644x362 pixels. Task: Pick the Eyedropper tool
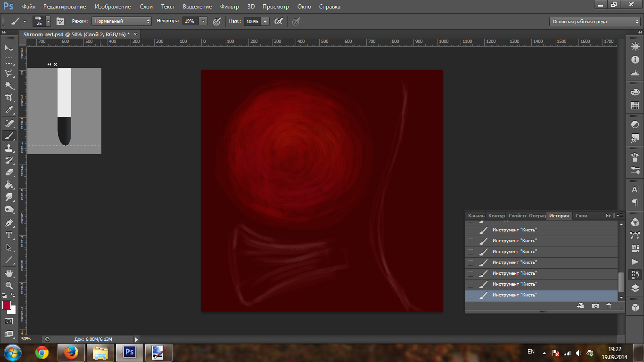pyautogui.click(x=9, y=110)
